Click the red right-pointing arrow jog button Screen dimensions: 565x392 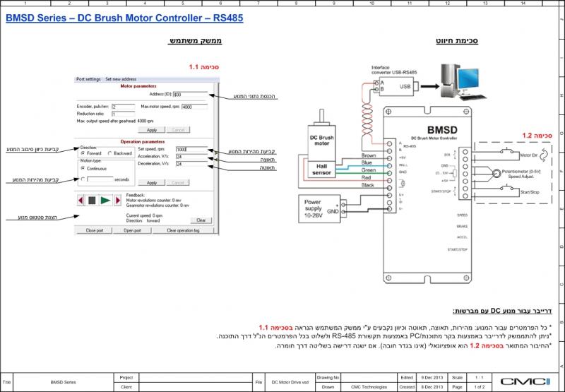[x=117, y=201]
